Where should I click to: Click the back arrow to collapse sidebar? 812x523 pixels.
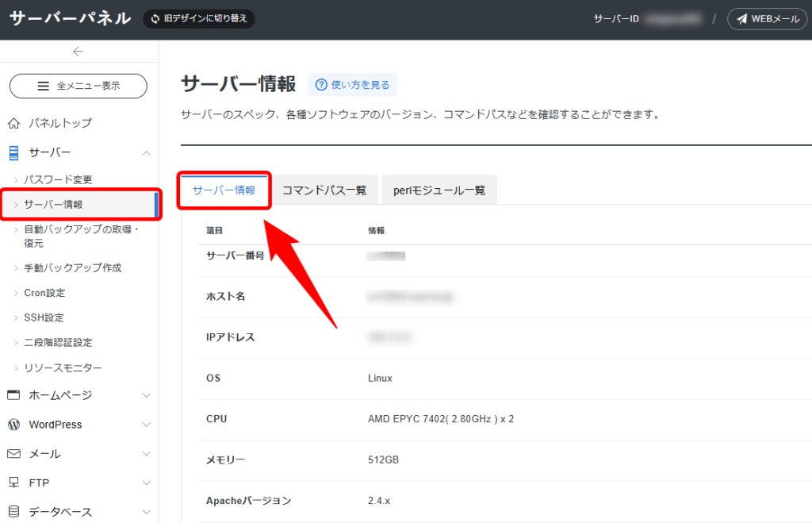click(x=78, y=52)
